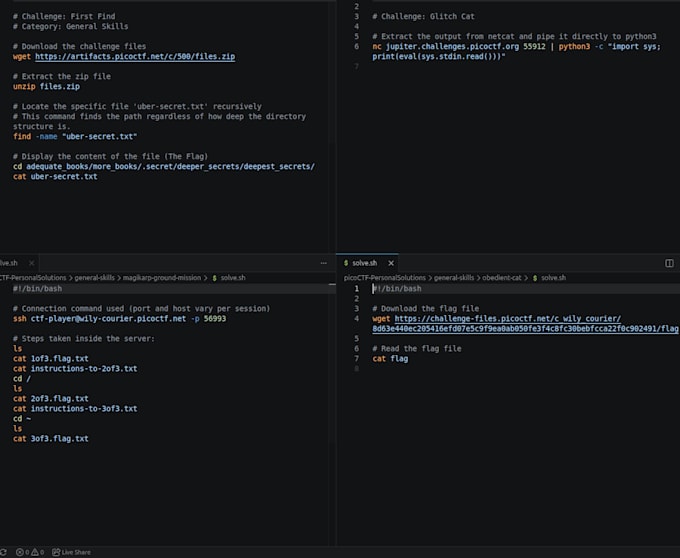Click '# Steps taken inside the server:' comment
Viewport: 680px width, 558px height.
coord(84,339)
